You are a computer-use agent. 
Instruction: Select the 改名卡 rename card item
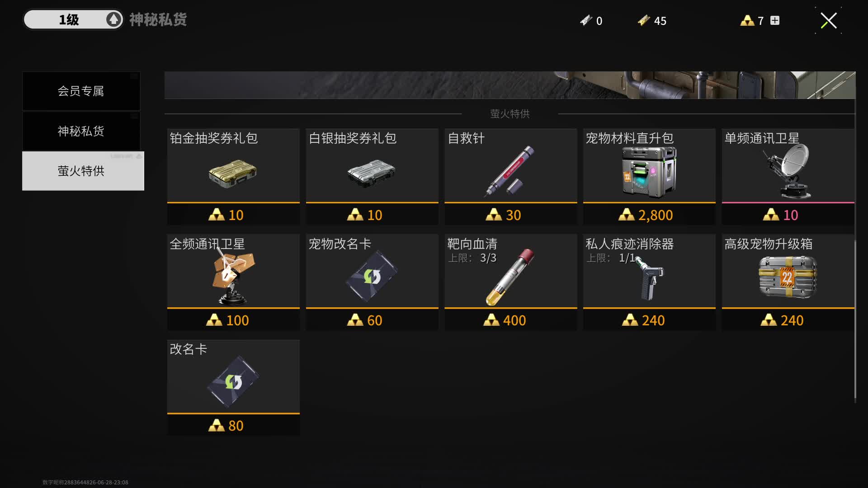coord(233,382)
